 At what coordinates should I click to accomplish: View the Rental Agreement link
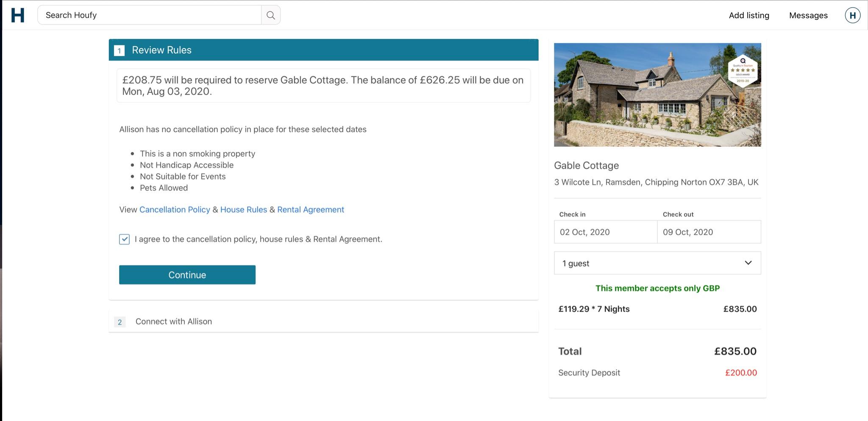[310, 209]
